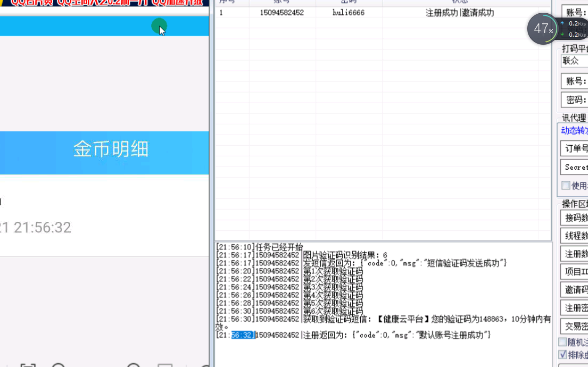This screenshot has width=588, height=367.
Task: Click the QQ advertisement banner at top
Action: 104,4
